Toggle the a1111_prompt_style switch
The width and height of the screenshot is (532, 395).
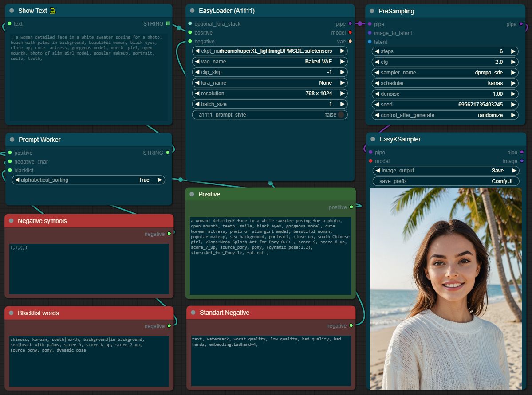[341, 115]
